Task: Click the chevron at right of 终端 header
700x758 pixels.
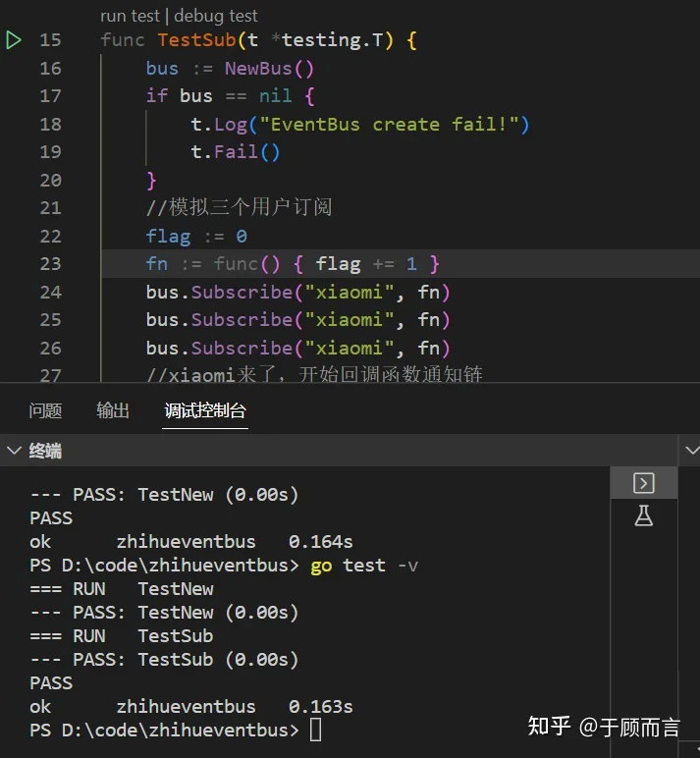Action: (692, 451)
